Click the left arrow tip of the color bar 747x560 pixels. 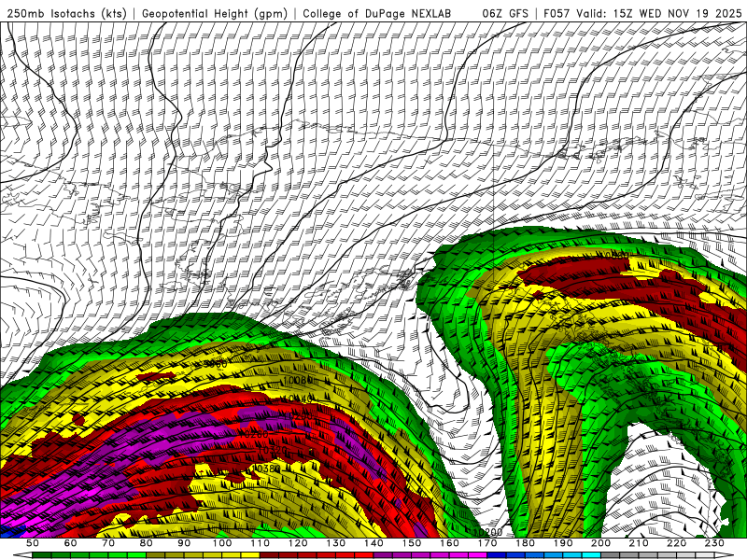22,555
